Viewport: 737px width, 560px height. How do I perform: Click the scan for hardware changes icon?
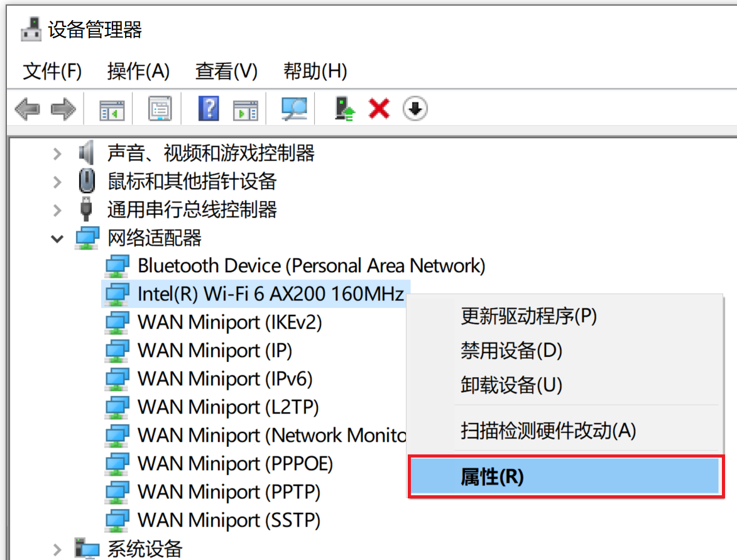(x=294, y=109)
